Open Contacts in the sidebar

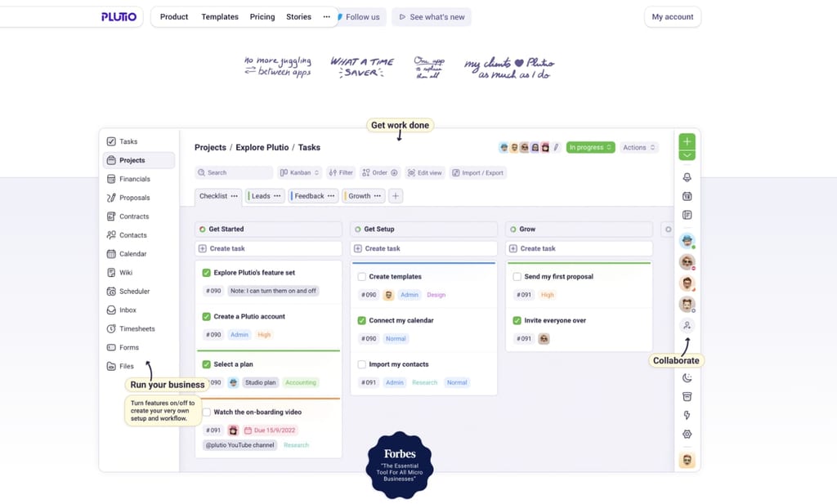pyautogui.click(x=127, y=235)
